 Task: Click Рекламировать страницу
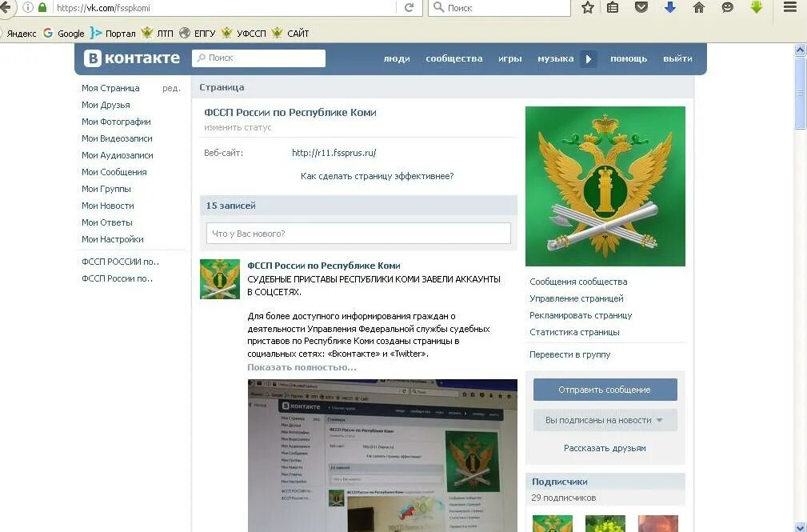[581, 315]
